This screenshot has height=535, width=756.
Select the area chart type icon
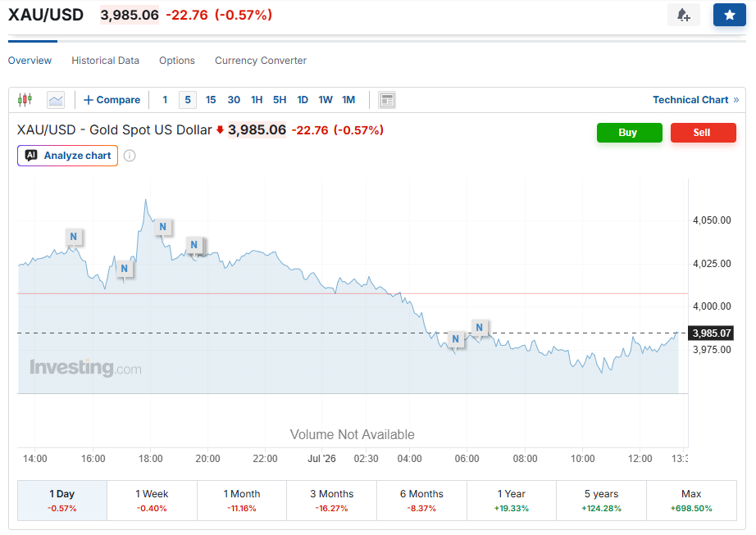(56, 100)
